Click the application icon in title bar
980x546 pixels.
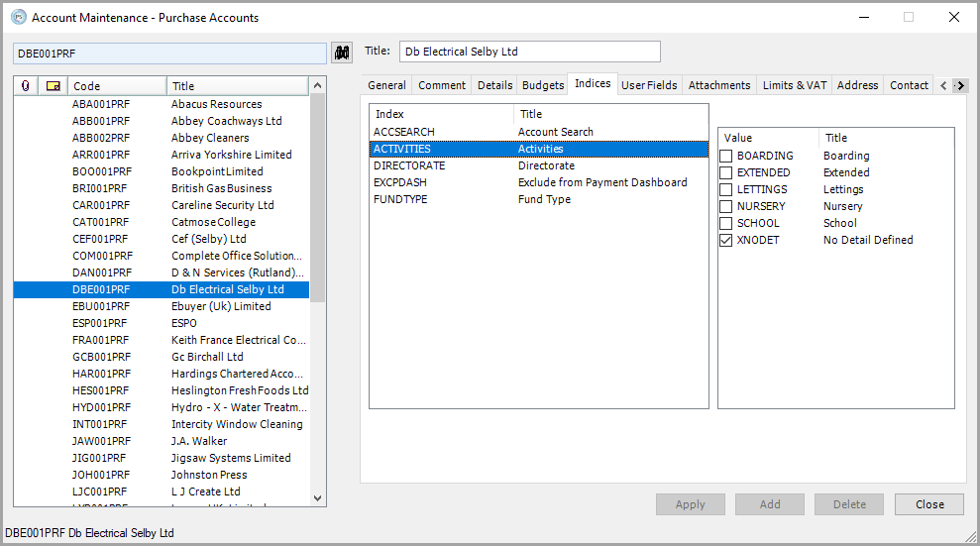[18, 17]
